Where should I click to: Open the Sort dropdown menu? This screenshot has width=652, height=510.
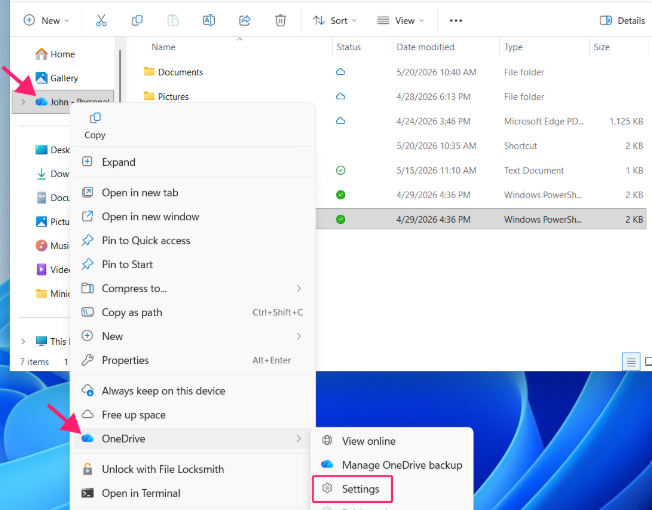[335, 20]
